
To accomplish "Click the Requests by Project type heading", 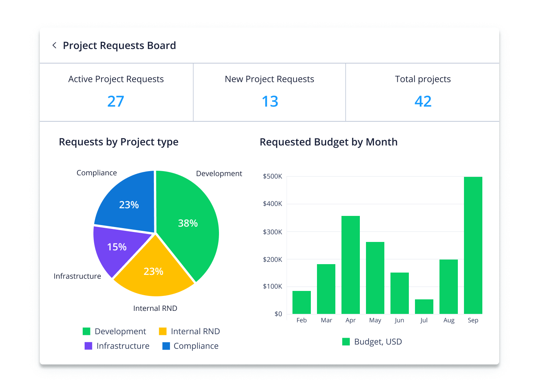I will (x=119, y=142).
